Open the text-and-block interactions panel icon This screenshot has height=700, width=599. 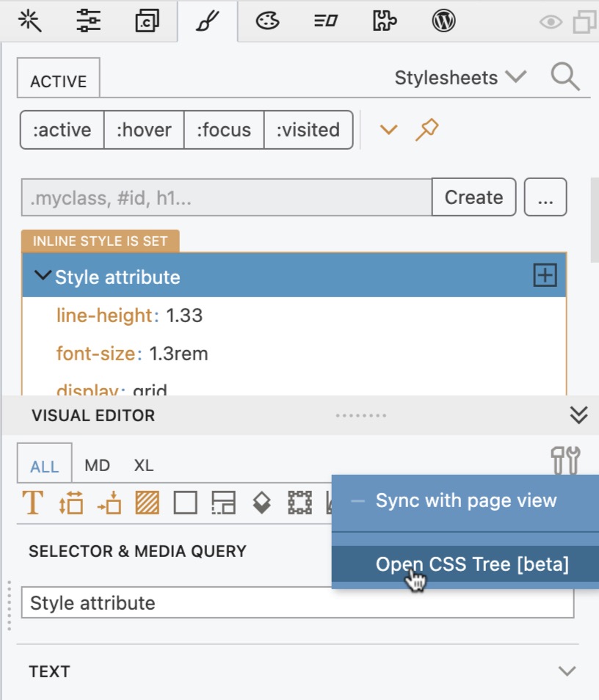pyautogui.click(x=326, y=21)
